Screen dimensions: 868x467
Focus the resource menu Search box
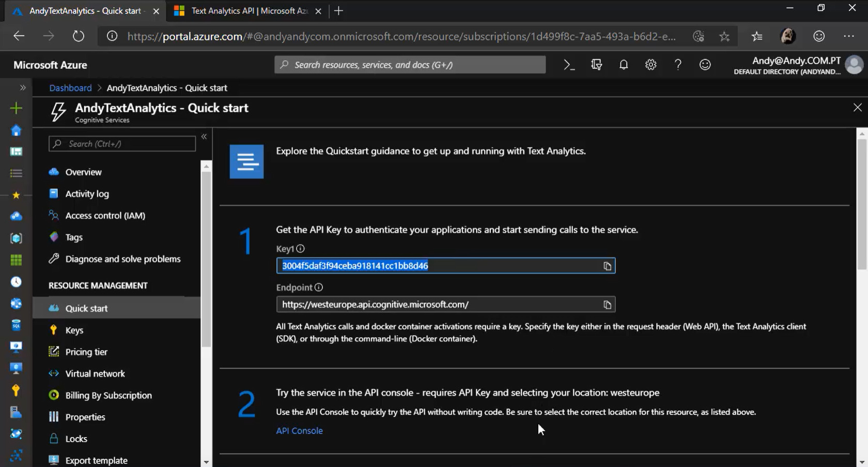coord(122,144)
